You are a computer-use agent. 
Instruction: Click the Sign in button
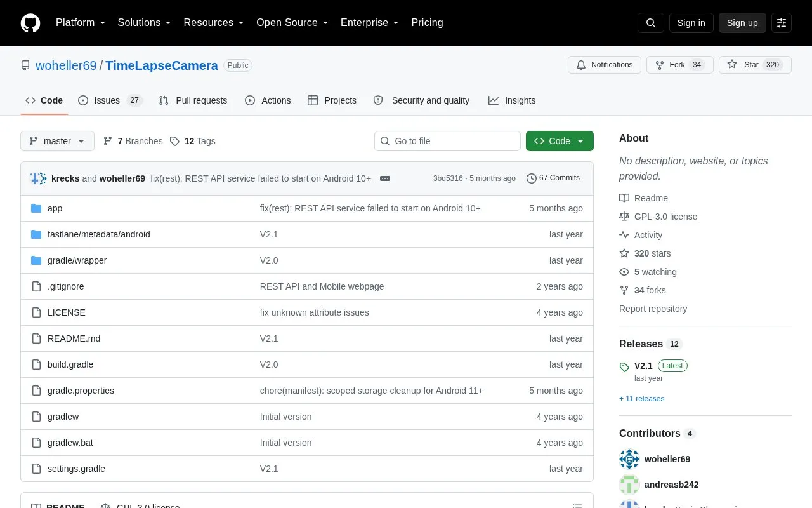[691, 23]
